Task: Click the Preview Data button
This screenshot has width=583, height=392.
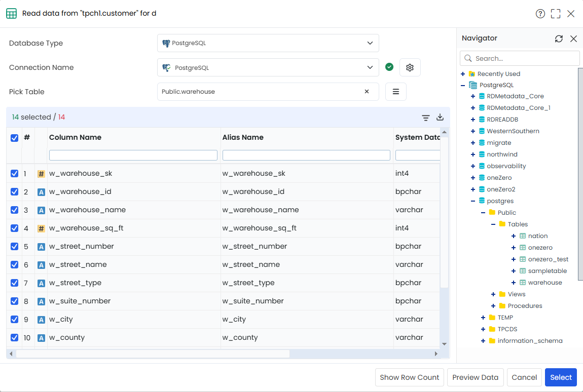Action: (x=475, y=377)
